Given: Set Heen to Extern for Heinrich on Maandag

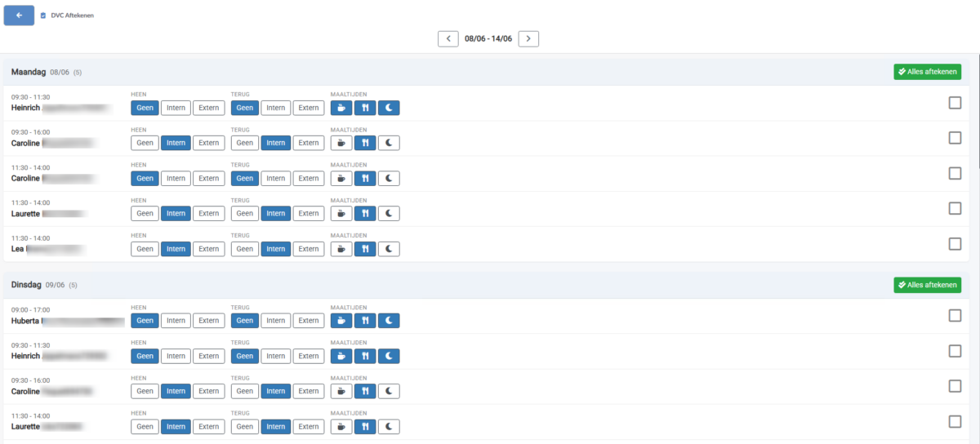Looking at the screenshot, I should 209,108.
